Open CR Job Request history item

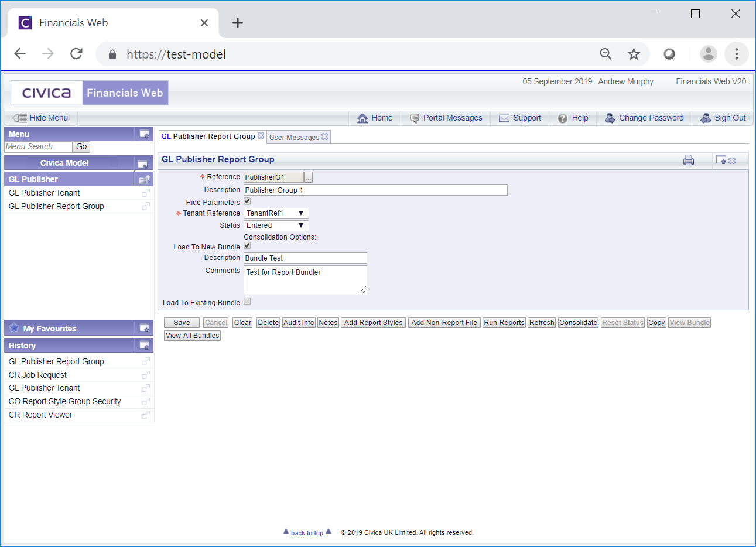click(37, 375)
